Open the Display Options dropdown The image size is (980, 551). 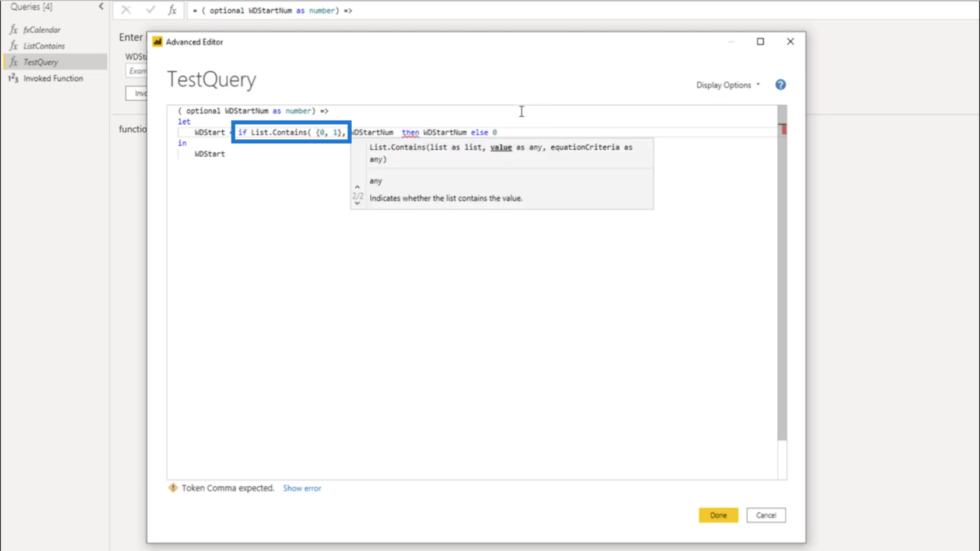728,85
